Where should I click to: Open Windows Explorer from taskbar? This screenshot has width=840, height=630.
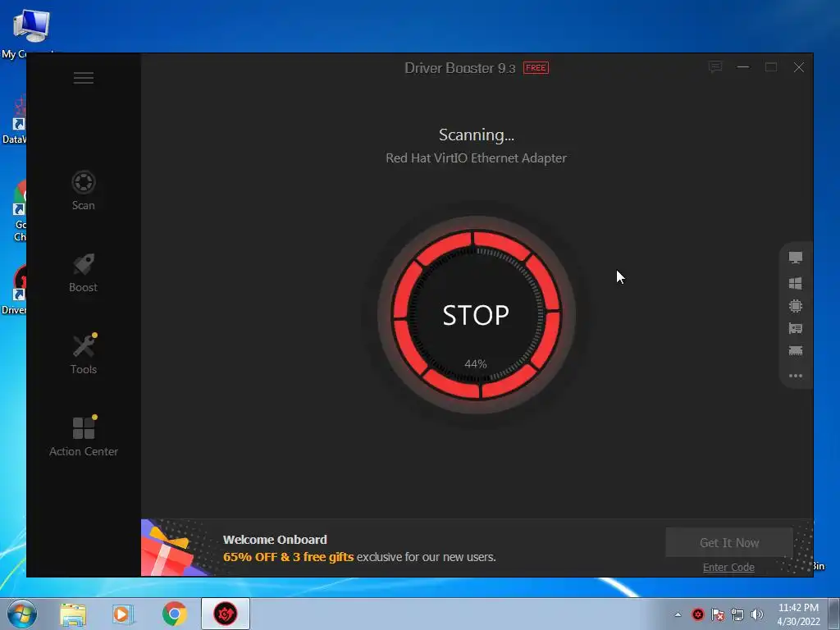pos(73,614)
